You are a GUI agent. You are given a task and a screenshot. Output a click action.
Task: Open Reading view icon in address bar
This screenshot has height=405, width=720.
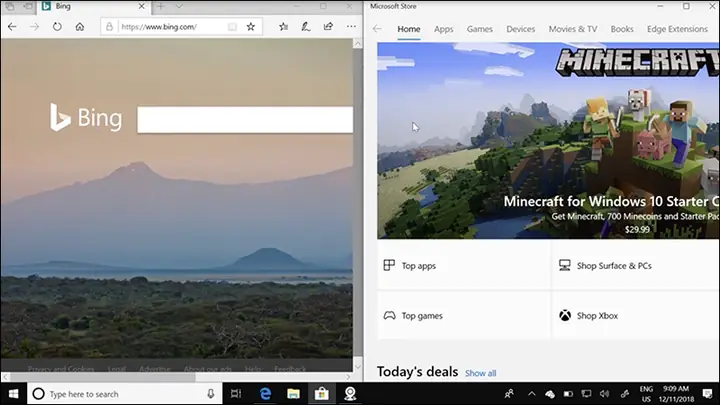[x=232, y=27]
